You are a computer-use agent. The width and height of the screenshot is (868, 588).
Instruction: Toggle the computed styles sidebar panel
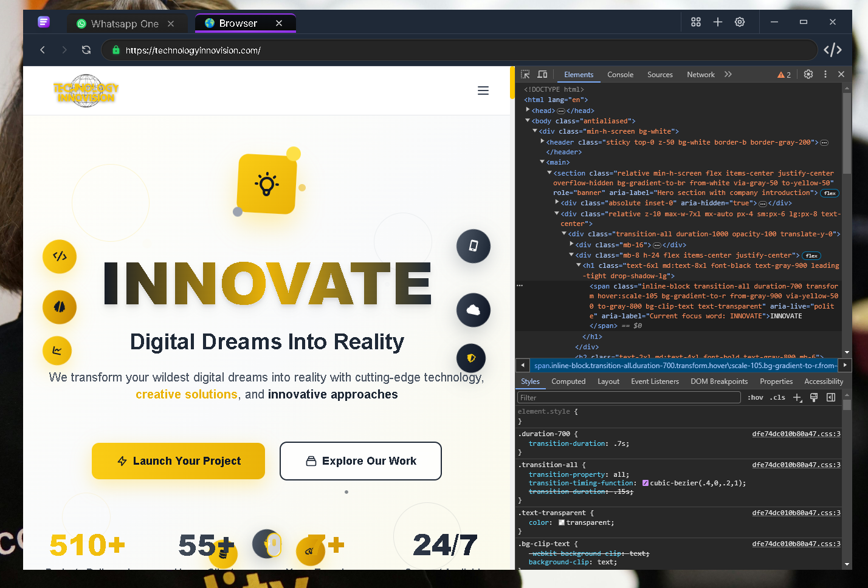[831, 397]
